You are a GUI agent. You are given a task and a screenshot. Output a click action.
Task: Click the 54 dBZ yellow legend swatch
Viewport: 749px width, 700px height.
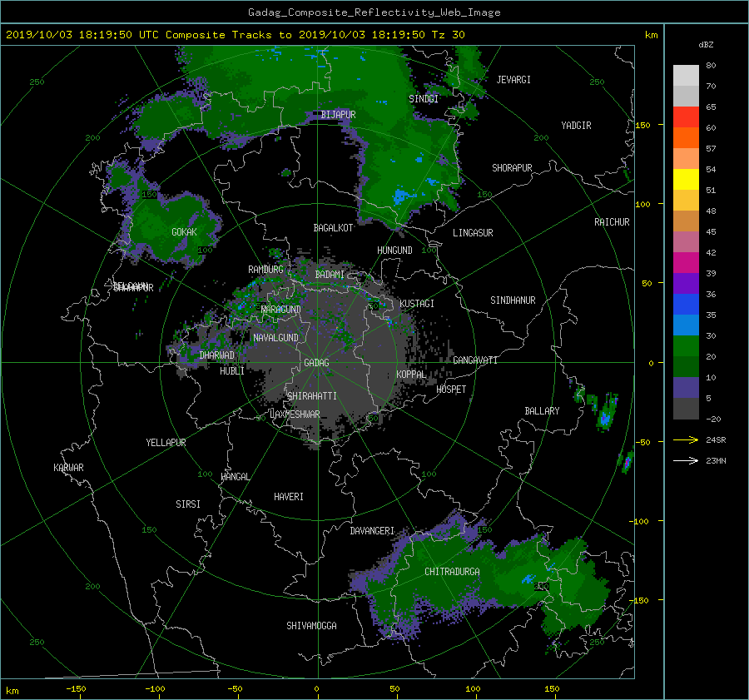click(x=686, y=180)
